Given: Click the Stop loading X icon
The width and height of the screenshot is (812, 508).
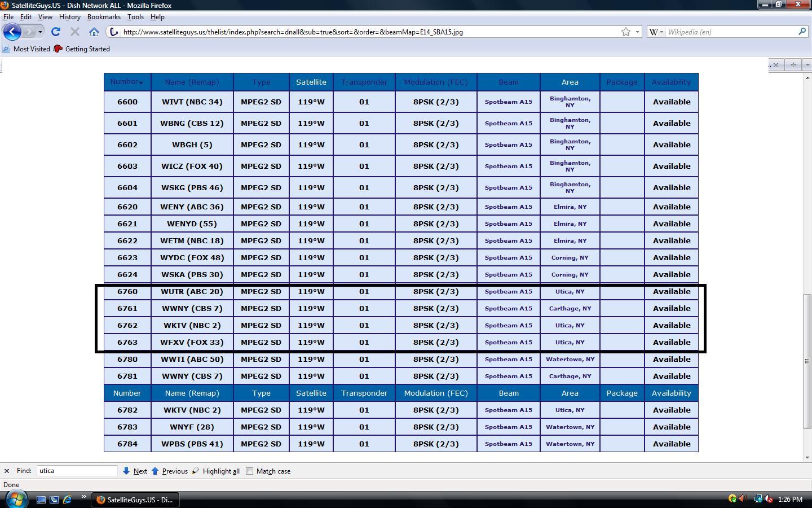Looking at the screenshot, I should click(74, 32).
